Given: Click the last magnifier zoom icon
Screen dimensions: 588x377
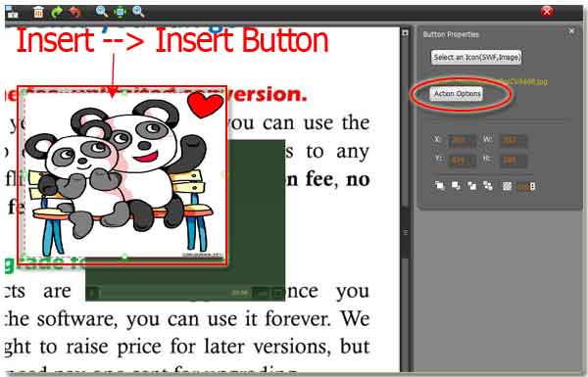Looking at the screenshot, I should pos(138,12).
